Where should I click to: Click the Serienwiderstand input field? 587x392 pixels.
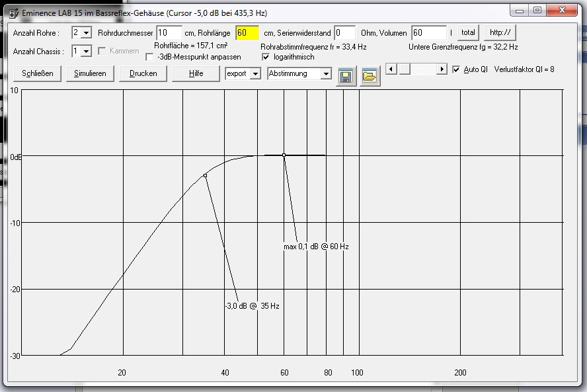344,33
